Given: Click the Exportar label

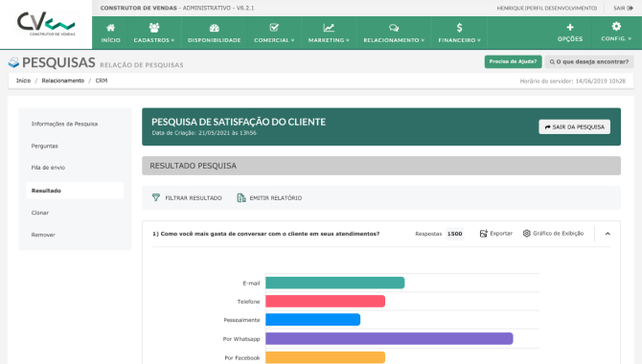Looking at the screenshot, I should (501, 234).
